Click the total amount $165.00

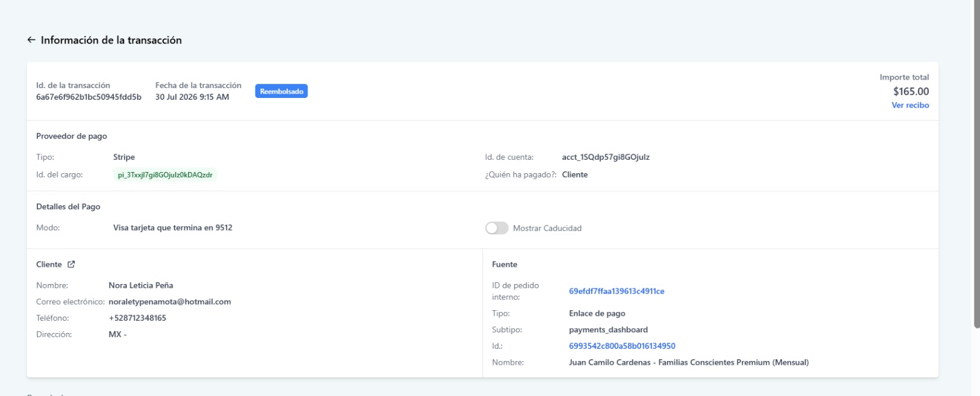click(x=911, y=91)
